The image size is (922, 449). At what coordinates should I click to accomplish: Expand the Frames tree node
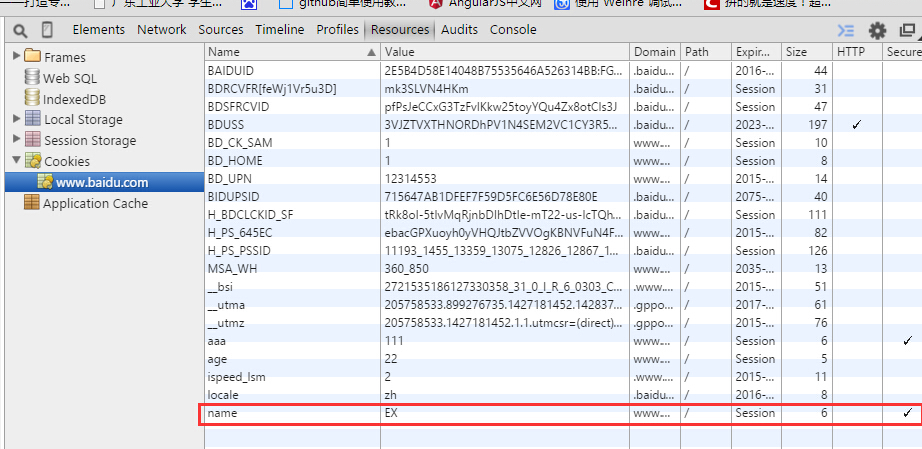click(x=16, y=57)
